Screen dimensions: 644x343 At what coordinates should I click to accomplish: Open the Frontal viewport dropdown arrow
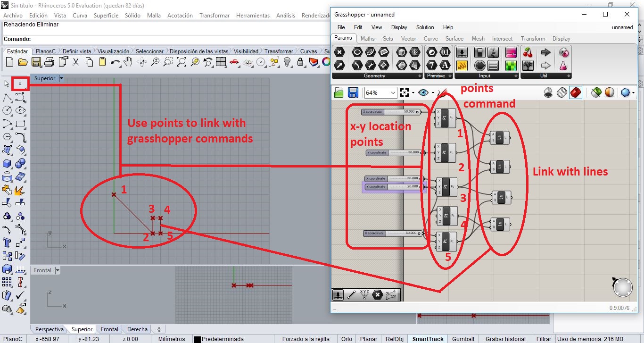(x=58, y=270)
